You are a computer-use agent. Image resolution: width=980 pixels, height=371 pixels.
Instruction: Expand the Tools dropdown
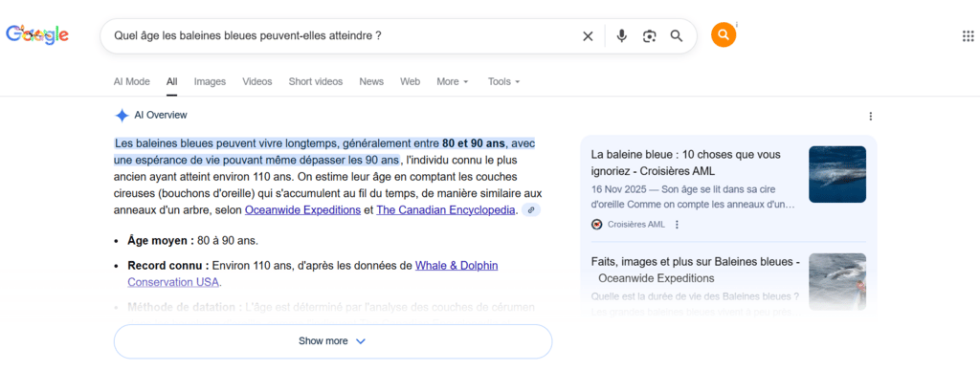[503, 82]
